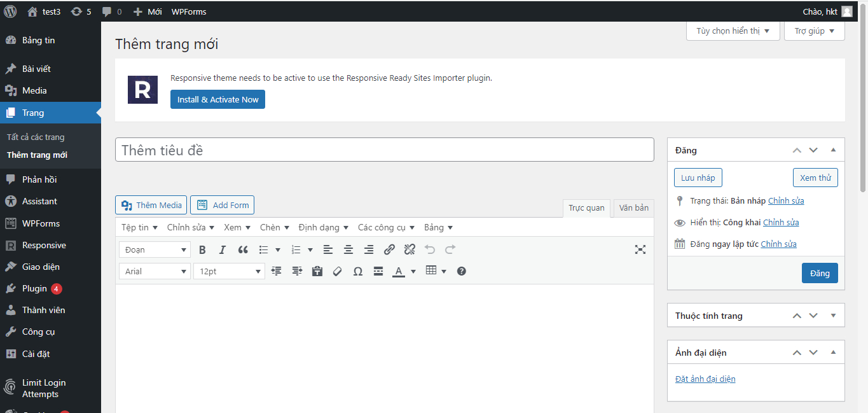Image resolution: width=868 pixels, height=413 pixels.
Task: Click the text color A button
Action: click(x=399, y=271)
